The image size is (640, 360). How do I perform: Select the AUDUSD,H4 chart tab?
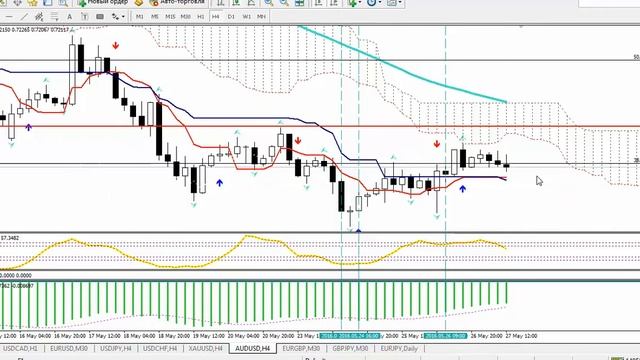[x=253, y=349]
